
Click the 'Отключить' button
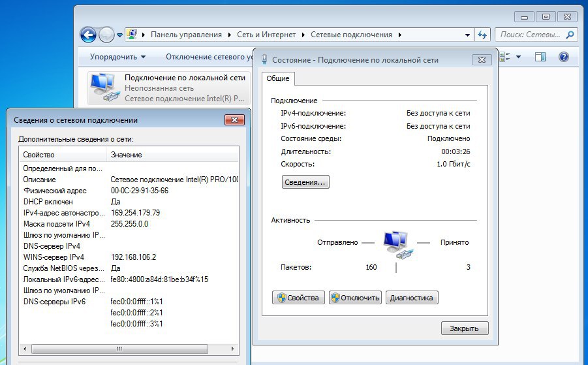coord(355,298)
